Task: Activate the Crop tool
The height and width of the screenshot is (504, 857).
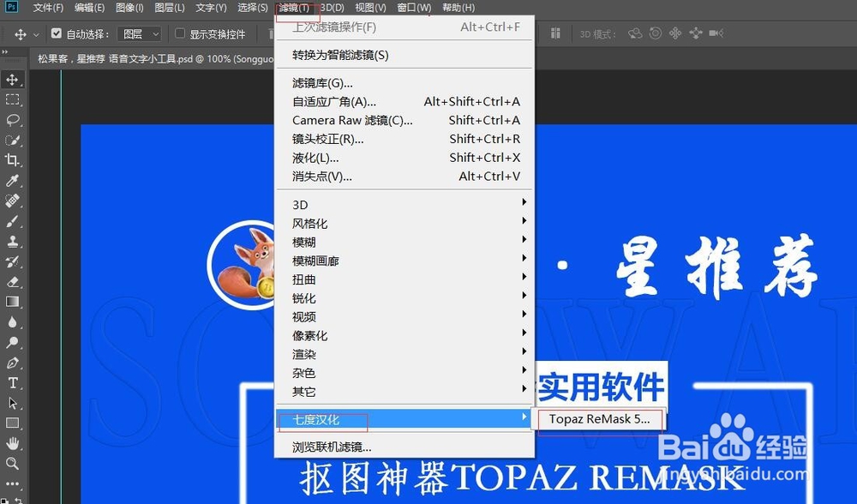Action: (13, 159)
